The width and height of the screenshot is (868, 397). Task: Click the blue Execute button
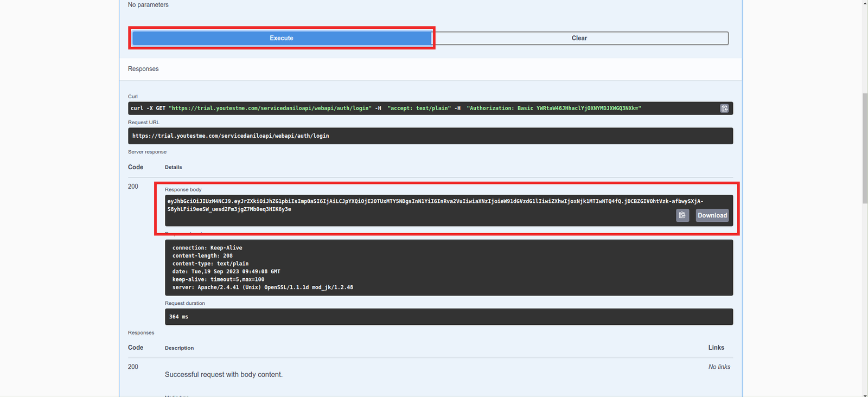[282, 38]
